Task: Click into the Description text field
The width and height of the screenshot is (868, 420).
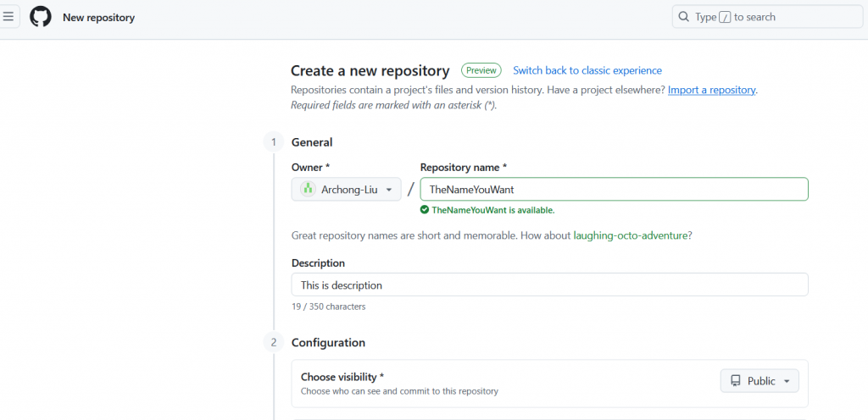Action: [x=549, y=285]
